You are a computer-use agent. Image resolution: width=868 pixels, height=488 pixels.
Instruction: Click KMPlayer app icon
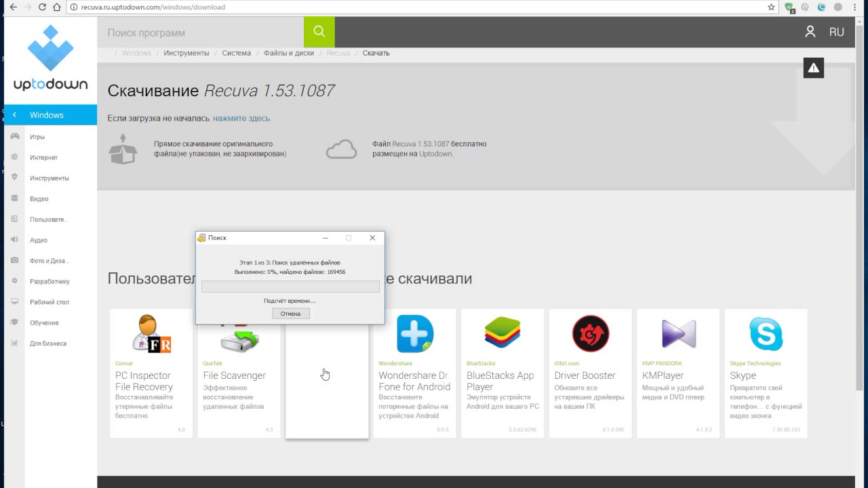(x=678, y=333)
